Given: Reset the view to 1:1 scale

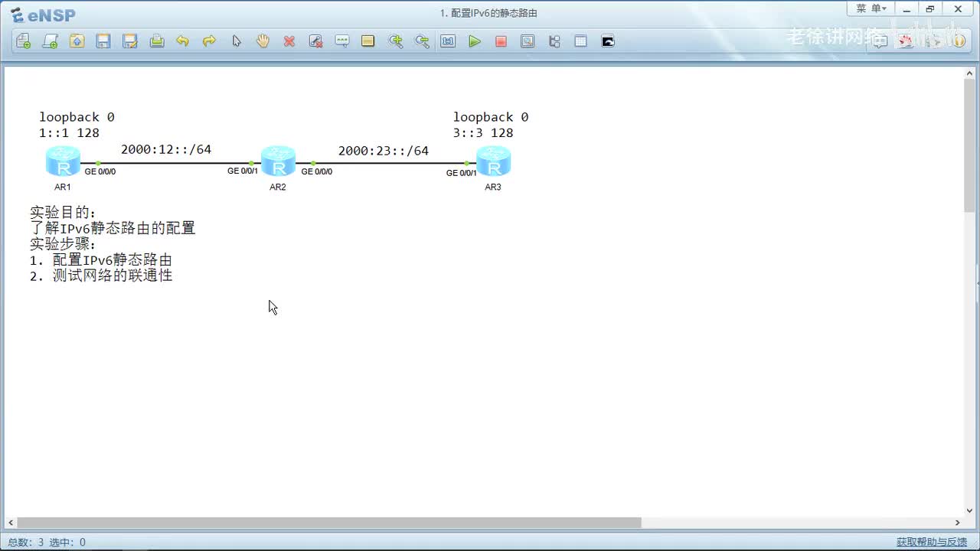Looking at the screenshot, I should point(448,41).
